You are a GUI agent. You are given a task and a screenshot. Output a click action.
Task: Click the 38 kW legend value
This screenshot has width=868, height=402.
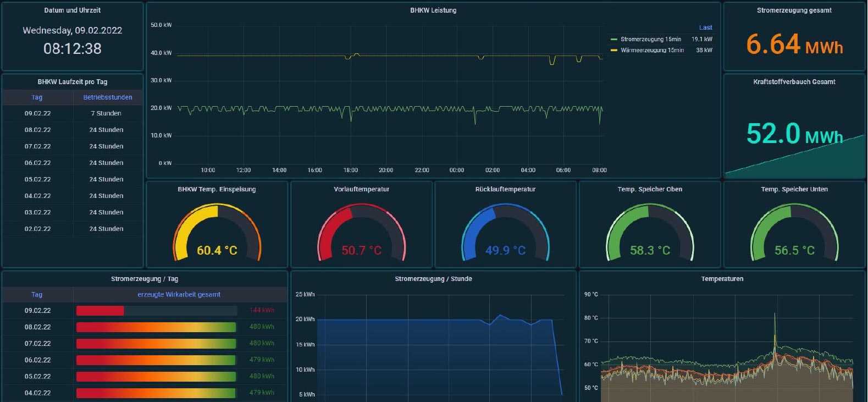click(x=704, y=50)
